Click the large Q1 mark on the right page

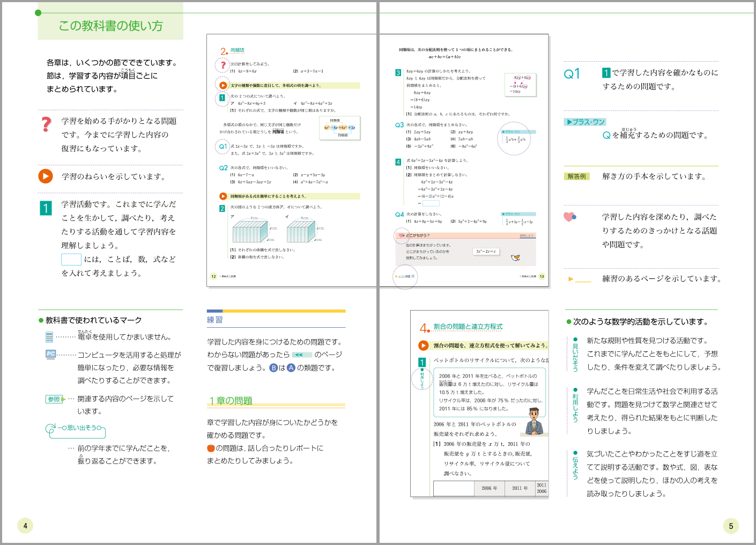(572, 73)
